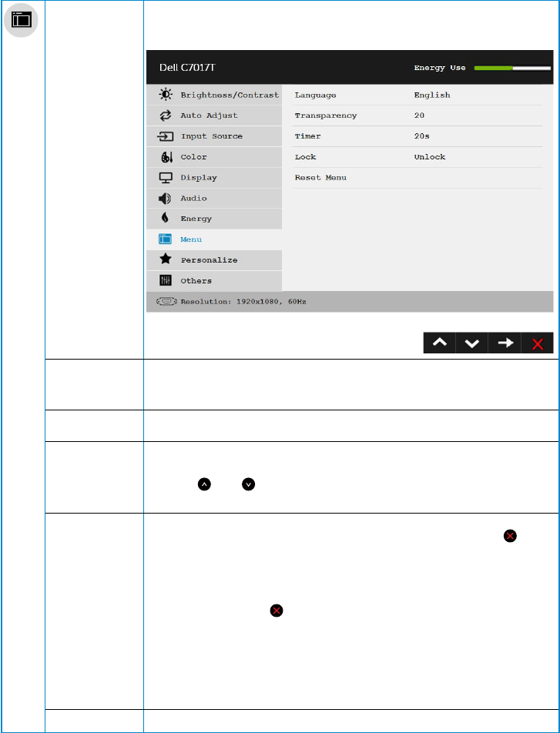Click the Energy leaf icon
Image resolution: width=560 pixels, height=733 pixels.
tap(165, 219)
